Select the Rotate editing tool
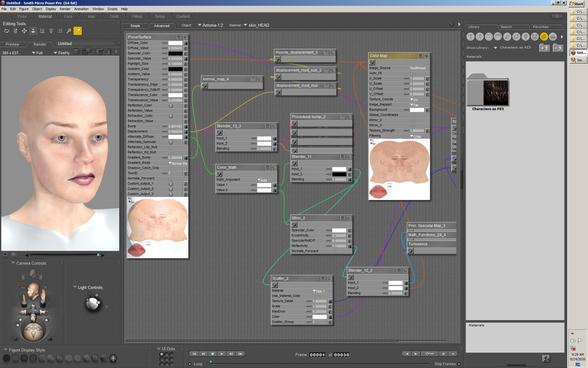The height and width of the screenshot is (368, 588). 6,31
